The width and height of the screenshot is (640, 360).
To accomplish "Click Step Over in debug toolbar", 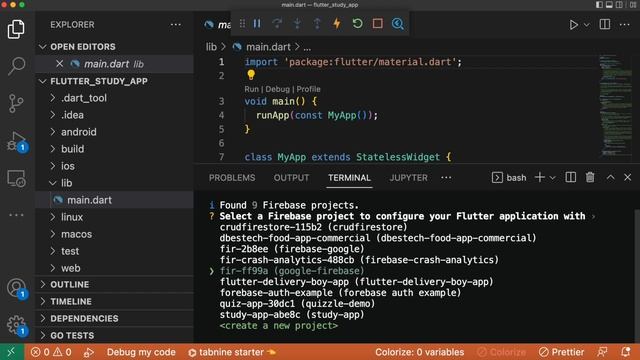I will click(x=277, y=24).
